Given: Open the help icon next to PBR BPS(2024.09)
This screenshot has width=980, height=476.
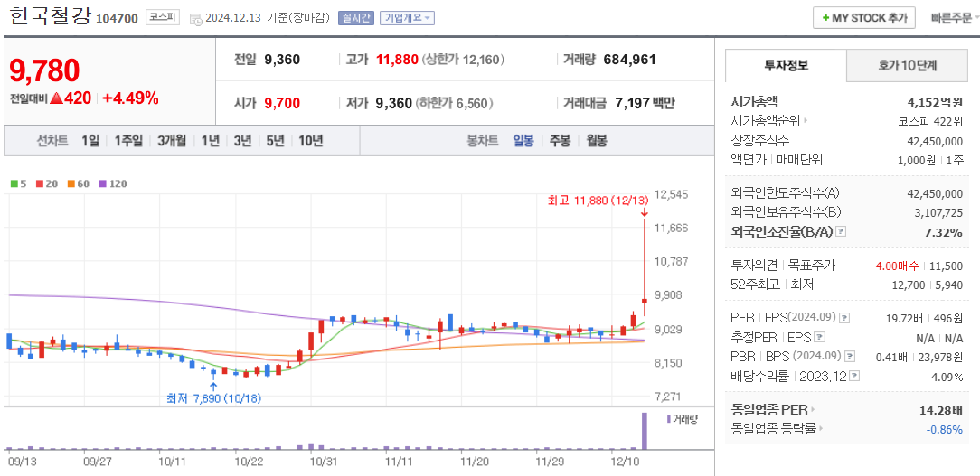Looking at the screenshot, I should point(850,357).
